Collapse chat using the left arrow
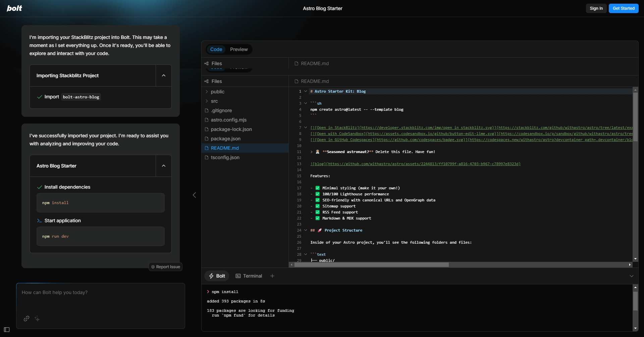 [x=194, y=195]
